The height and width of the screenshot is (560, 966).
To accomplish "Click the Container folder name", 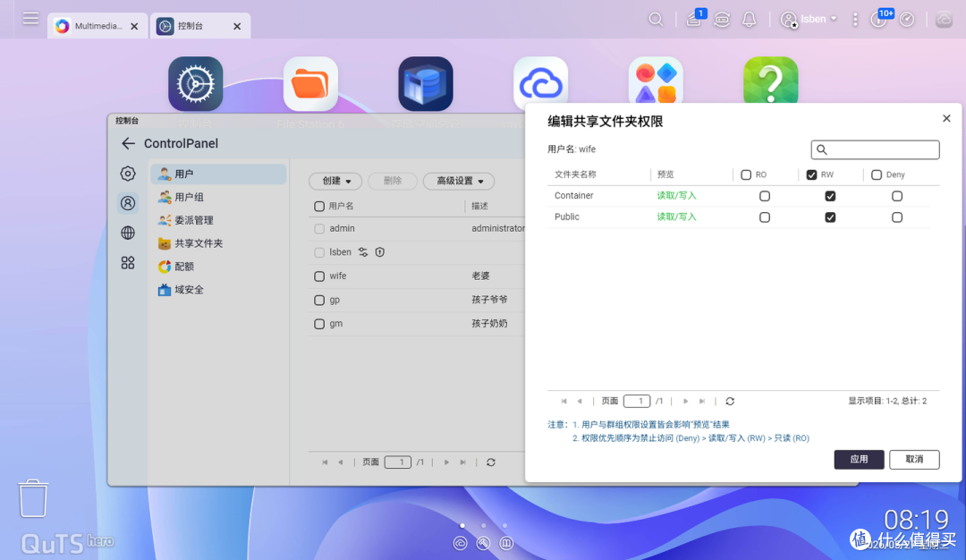I will click(573, 196).
